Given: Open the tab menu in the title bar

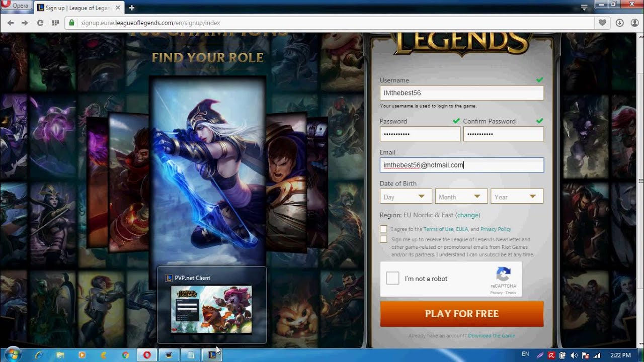Looking at the screenshot, I should (584, 8).
